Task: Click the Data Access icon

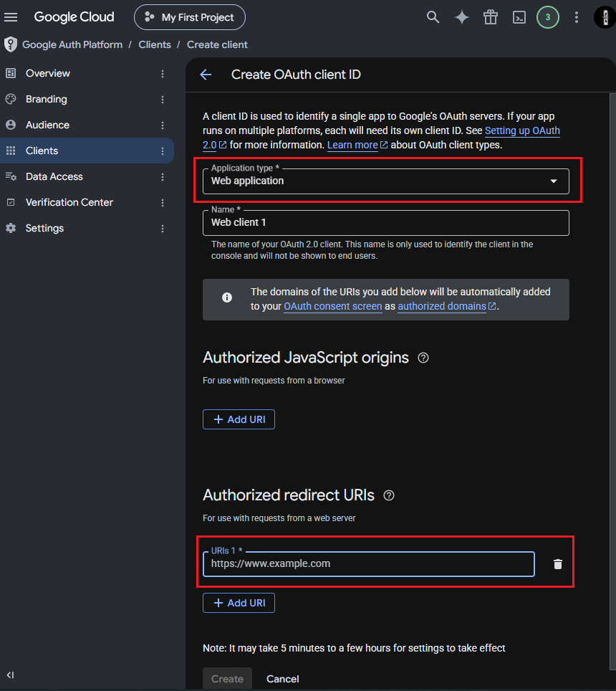Action: click(11, 176)
